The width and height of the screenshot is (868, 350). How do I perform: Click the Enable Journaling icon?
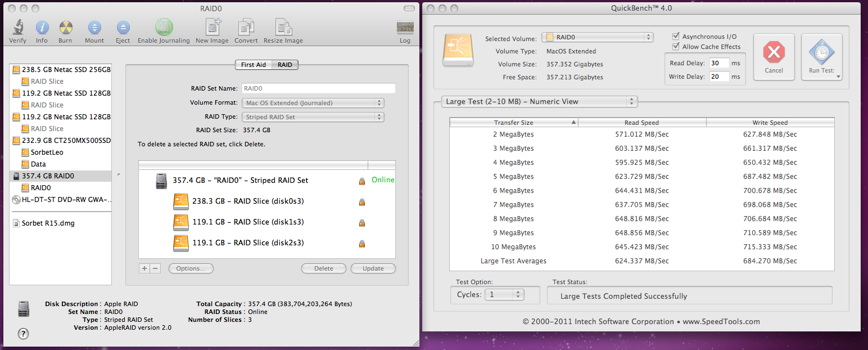coord(164,27)
